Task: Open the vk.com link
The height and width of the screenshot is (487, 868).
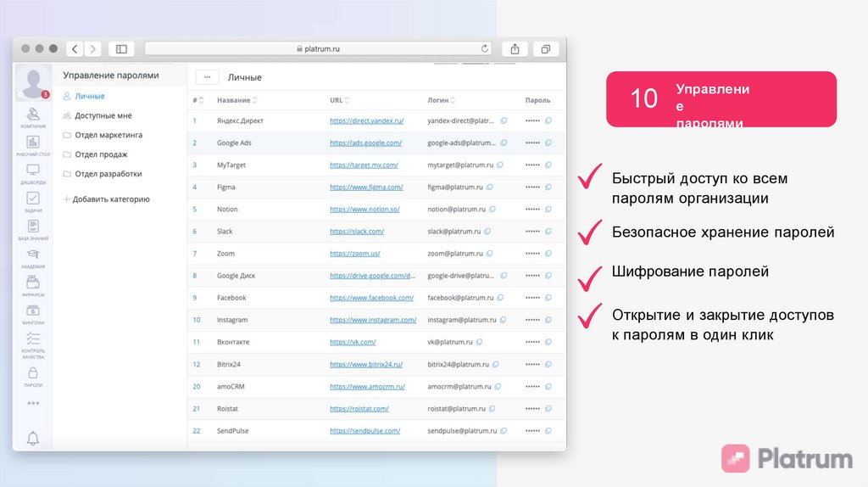Action: pos(353,343)
